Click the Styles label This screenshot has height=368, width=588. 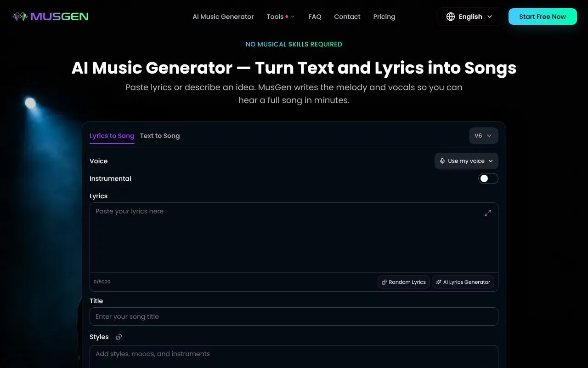click(x=99, y=337)
